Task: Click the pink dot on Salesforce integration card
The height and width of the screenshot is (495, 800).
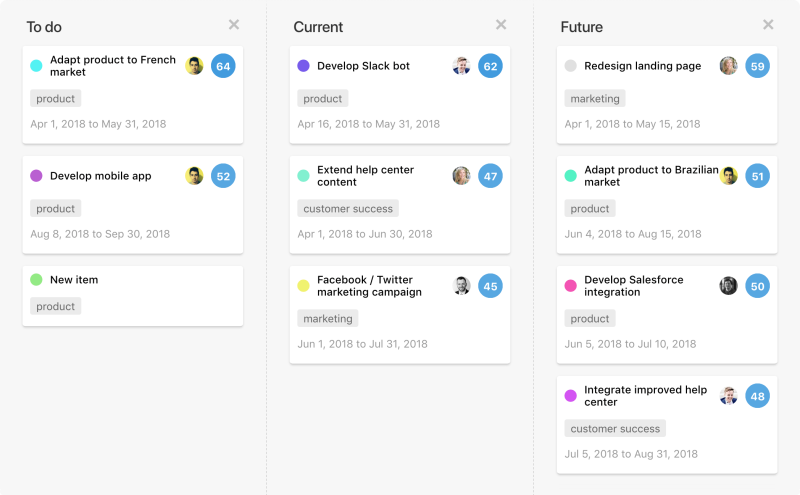Action: coord(570,286)
